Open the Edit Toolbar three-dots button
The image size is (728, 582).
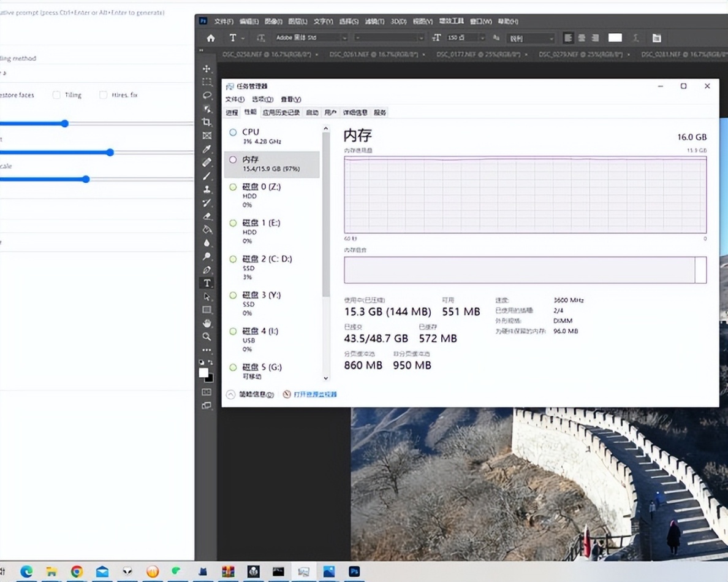click(x=207, y=350)
